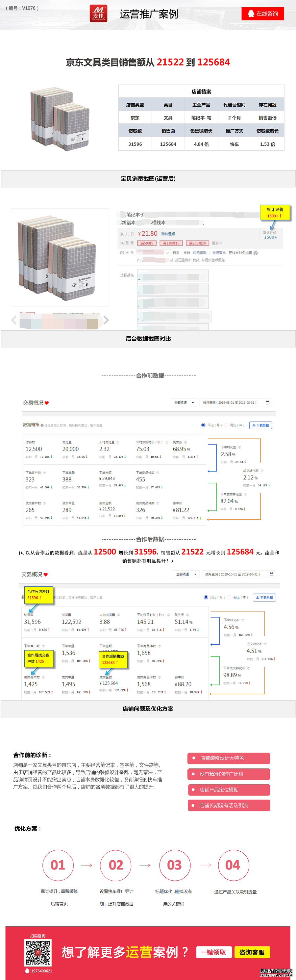Select 环比(月) radio in the after-data panel
Screen dimensions: 296x980
pyautogui.click(x=206, y=597)
